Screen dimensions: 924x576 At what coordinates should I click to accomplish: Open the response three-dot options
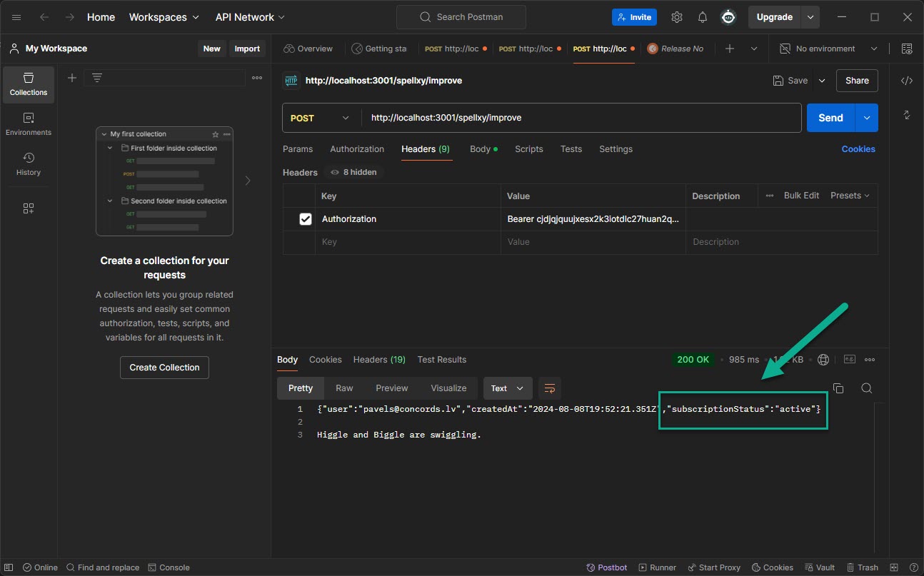[x=870, y=360]
